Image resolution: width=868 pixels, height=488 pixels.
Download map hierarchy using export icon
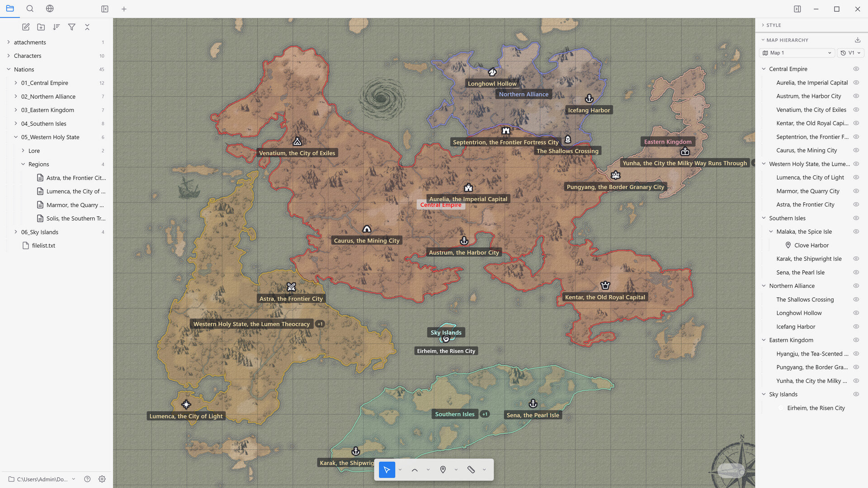857,40
